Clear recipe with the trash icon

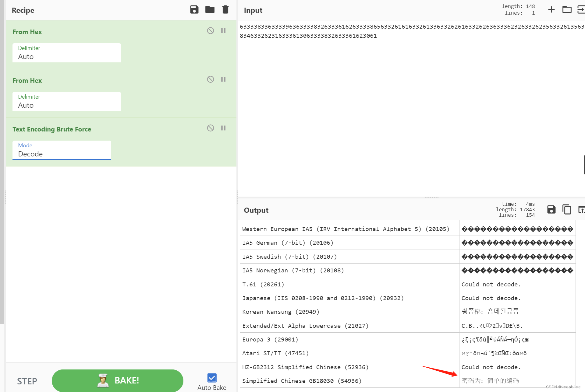[225, 10]
